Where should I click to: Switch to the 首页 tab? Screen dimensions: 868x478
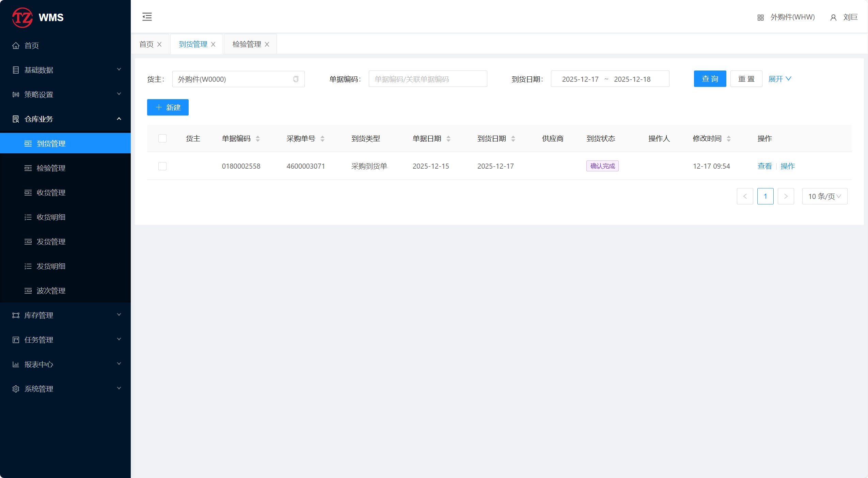(146, 44)
